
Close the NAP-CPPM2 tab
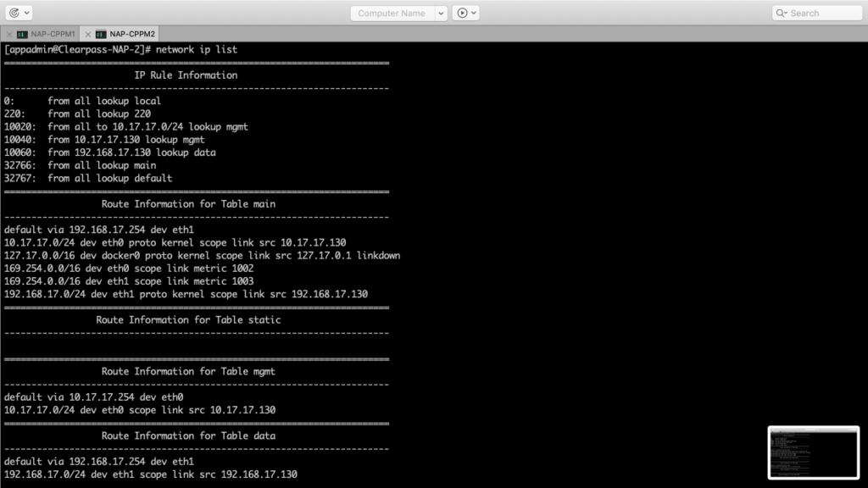click(x=87, y=34)
